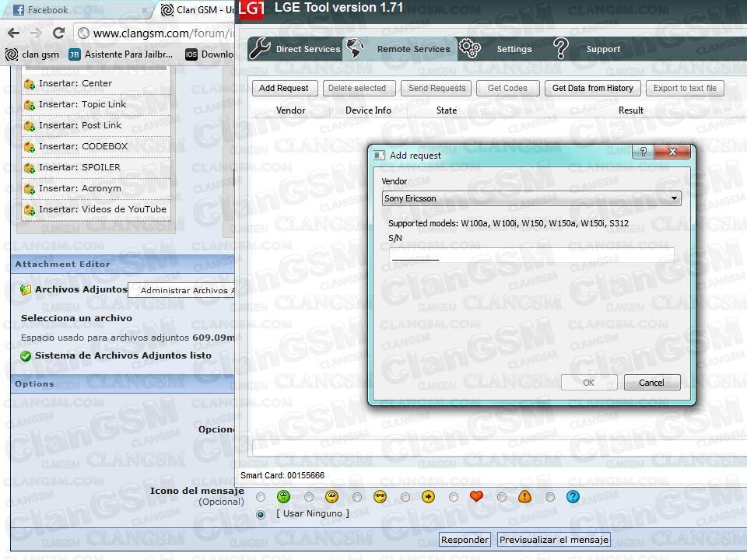
Task: Select radio button for heart icon
Action: coord(454,497)
